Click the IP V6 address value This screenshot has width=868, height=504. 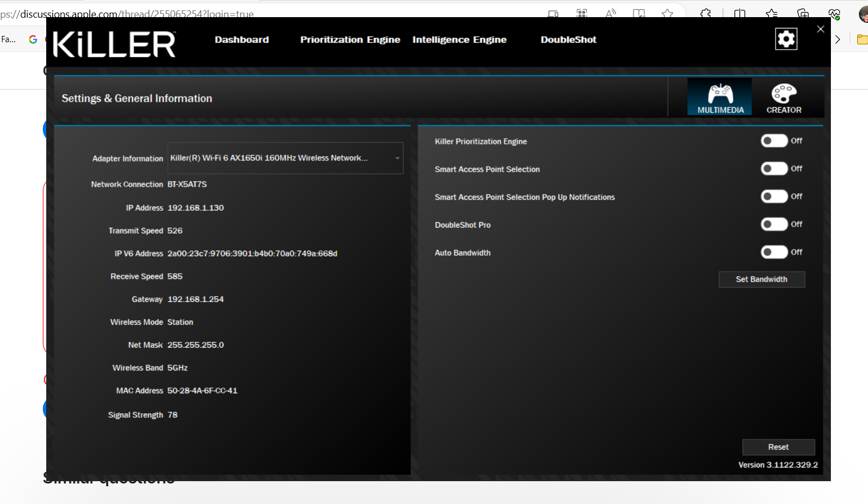(x=252, y=253)
